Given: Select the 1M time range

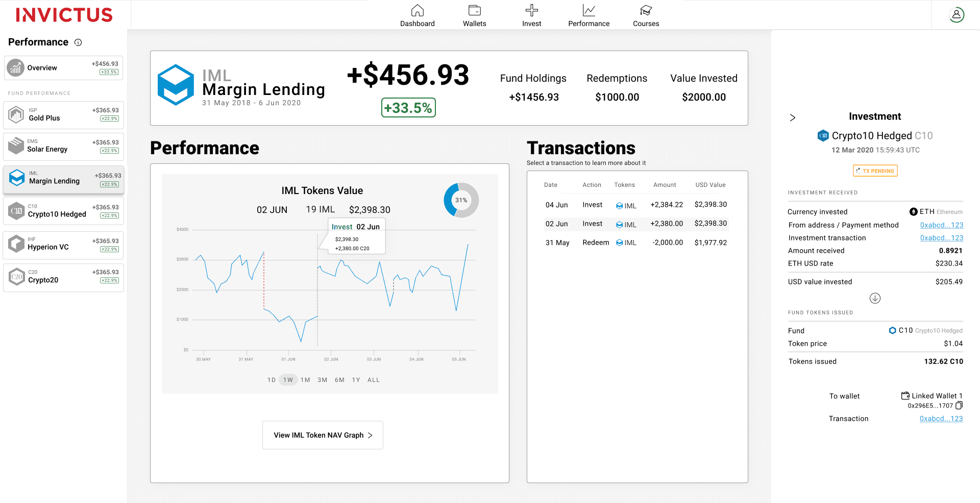Looking at the screenshot, I should pyautogui.click(x=305, y=380).
